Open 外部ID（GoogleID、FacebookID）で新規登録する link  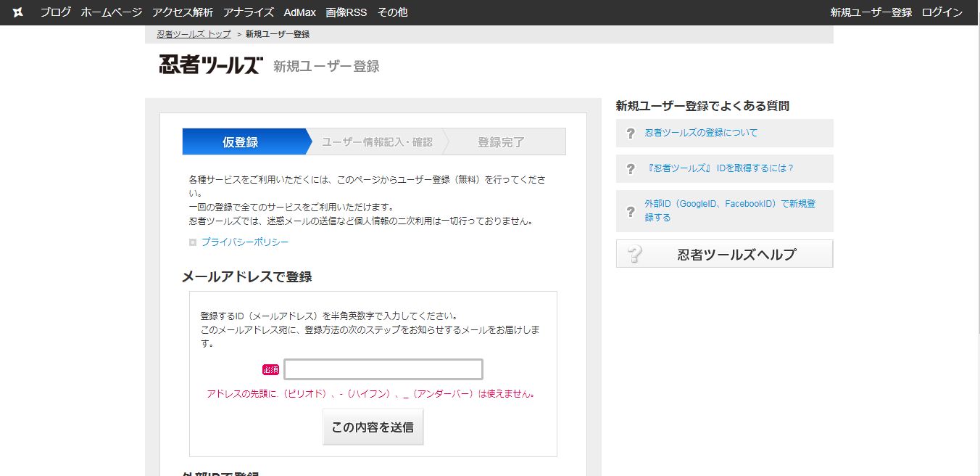point(730,210)
